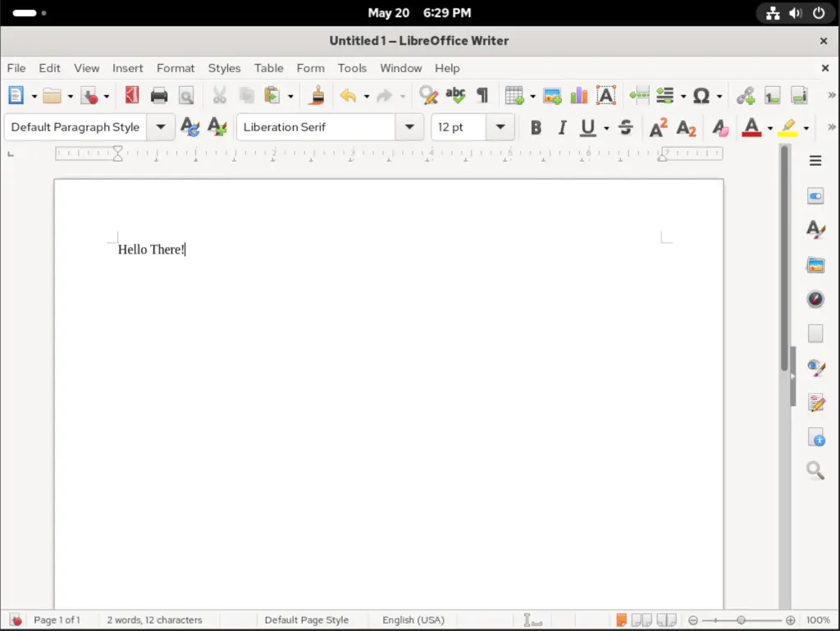This screenshot has height=631, width=840.
Task: Open the Styles sidebar panel
Action: tap(815, 230)
